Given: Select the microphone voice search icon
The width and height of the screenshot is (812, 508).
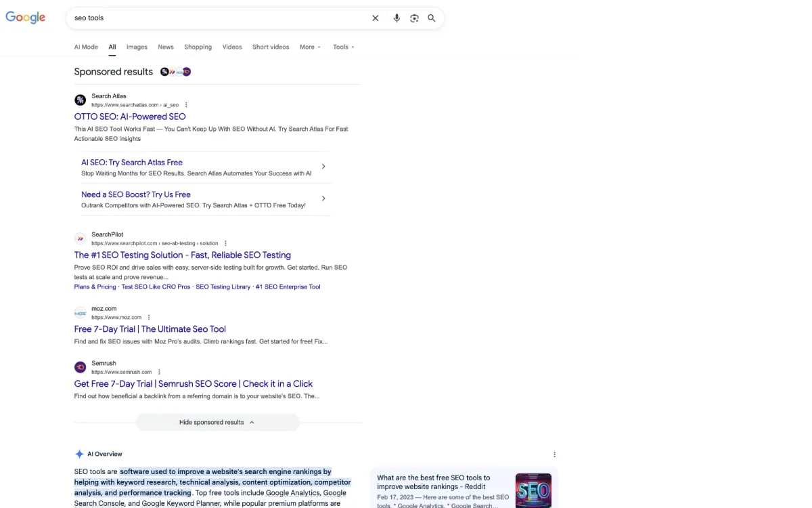Looking at the screenshot, I should coord(397,18).
